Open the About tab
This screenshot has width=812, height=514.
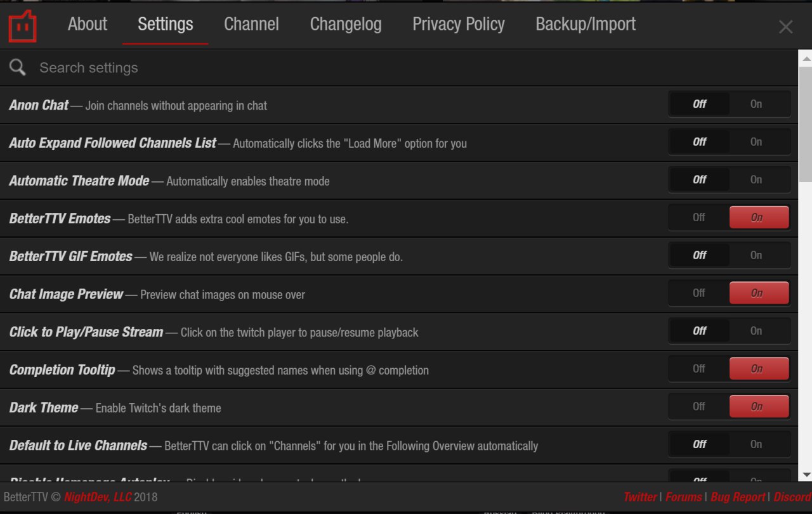pos(88,25)
